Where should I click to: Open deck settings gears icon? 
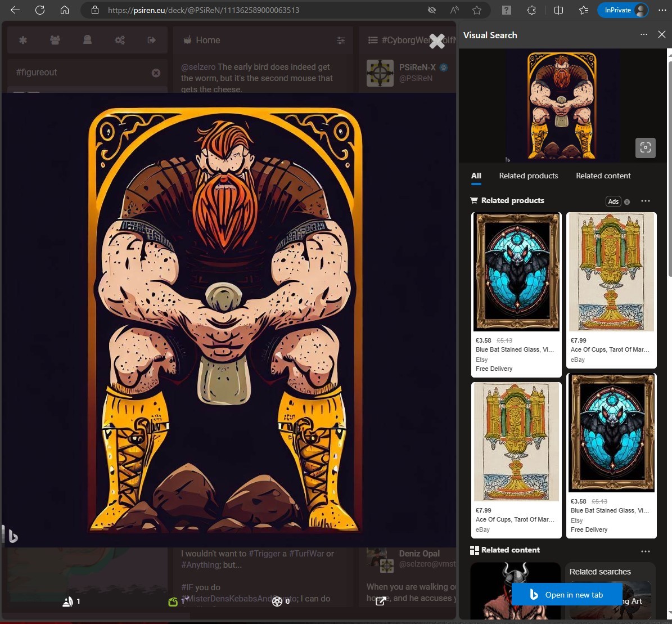click(x=120, y=40)
